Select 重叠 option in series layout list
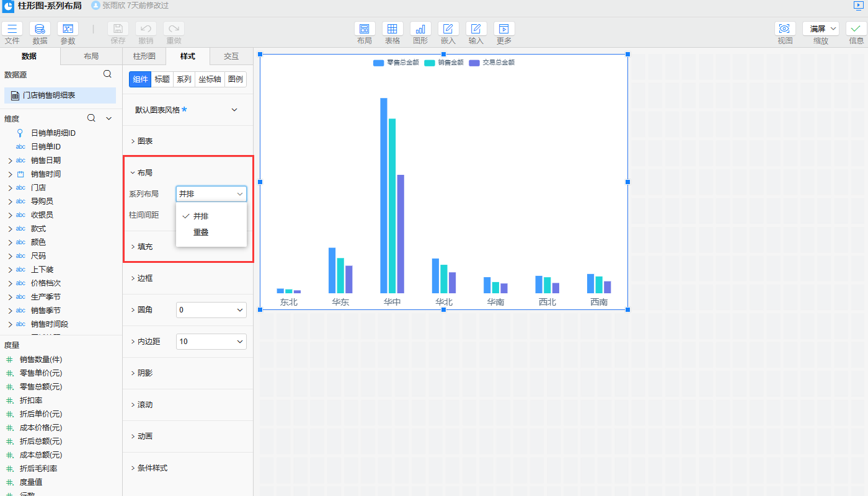Image resolution: width=868 pixels, height=496 pixels. [201, 232]
